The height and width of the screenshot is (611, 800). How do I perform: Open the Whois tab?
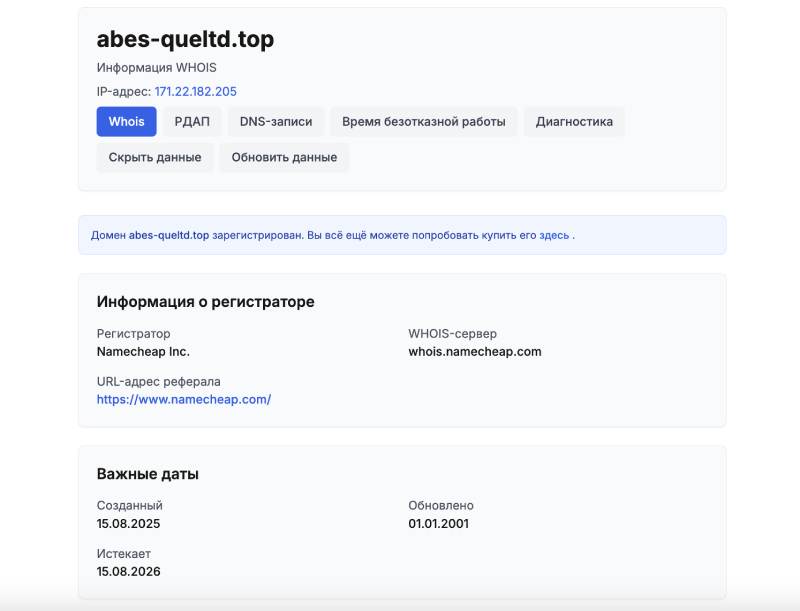coord(126,122)
